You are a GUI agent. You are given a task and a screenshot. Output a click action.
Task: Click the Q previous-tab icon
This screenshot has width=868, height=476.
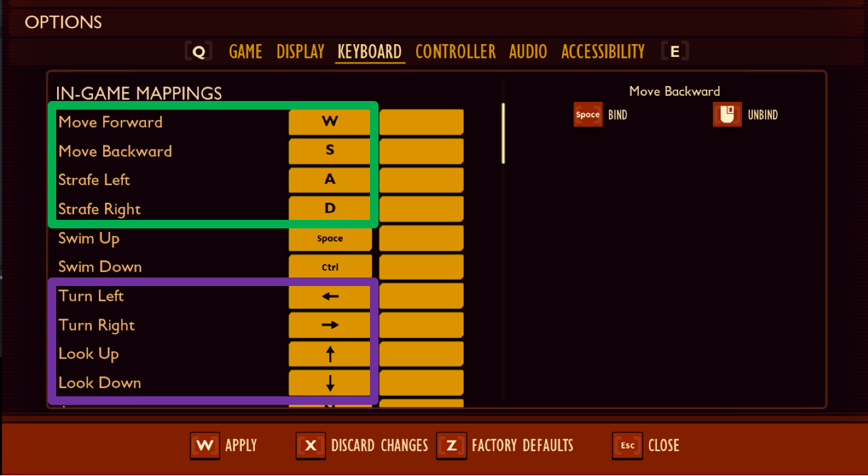pos(199,51)
